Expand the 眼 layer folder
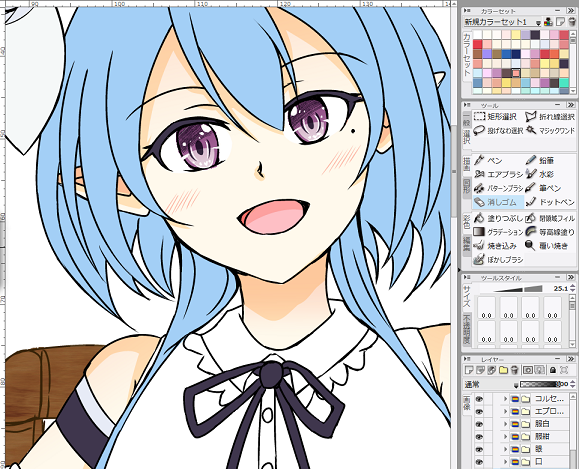This screenshot has width=579, height=469. pos(506,449)
